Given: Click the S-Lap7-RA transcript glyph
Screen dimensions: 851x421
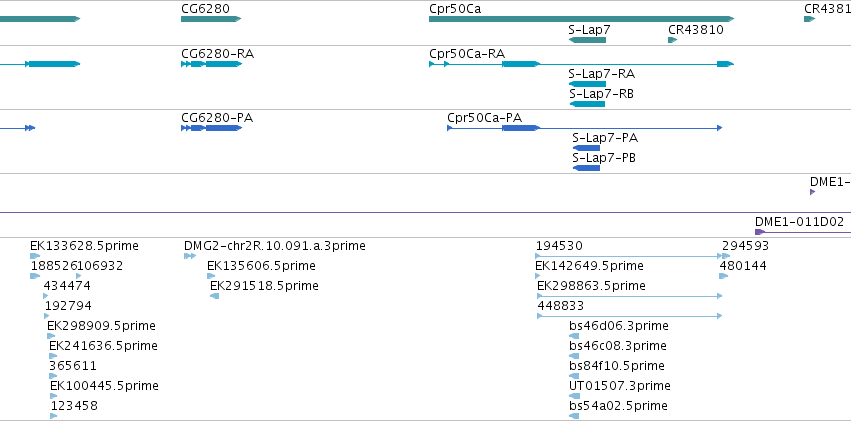Looking at the screenshot, I should click(587, 84).
